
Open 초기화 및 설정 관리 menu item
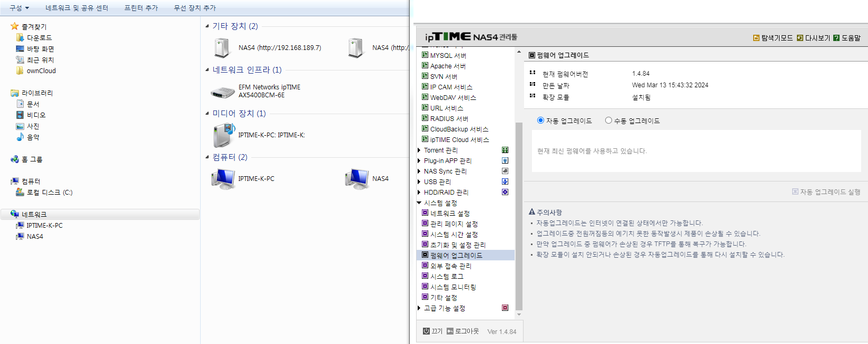458,245
